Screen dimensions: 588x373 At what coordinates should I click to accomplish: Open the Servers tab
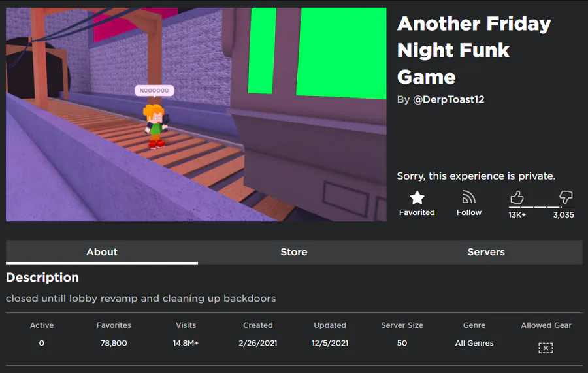click(x=486, y=252)
